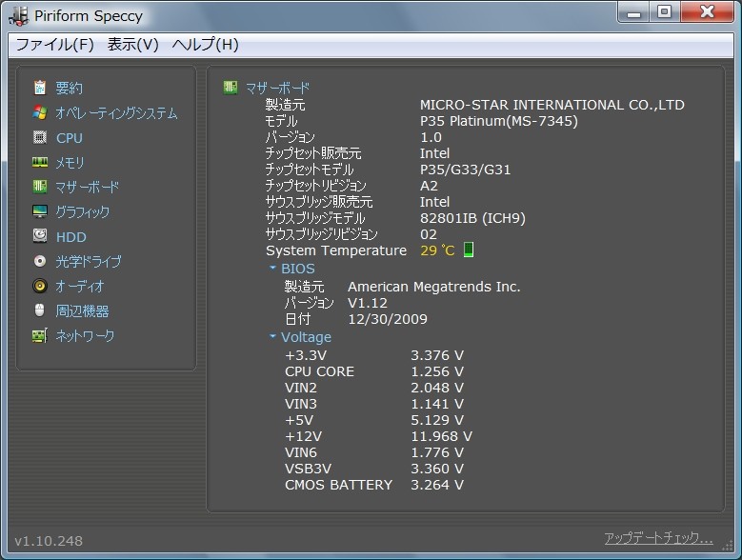Select マザーボード in the sidebar list
The height and width of the screenshot is (560, 742).
click(87, 188)
